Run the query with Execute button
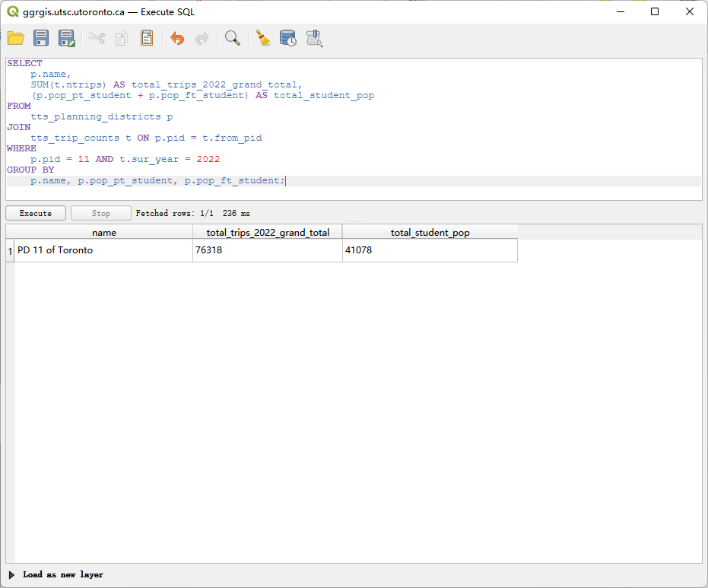The width and height of the screenshot is (708, 588). click(x=36, y=213)
